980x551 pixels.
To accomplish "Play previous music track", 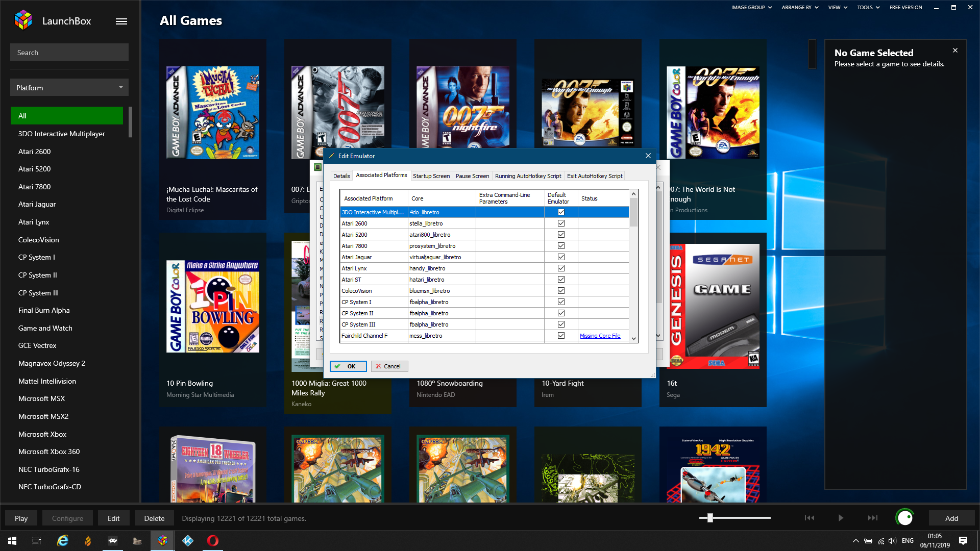I will coord(810,518).
